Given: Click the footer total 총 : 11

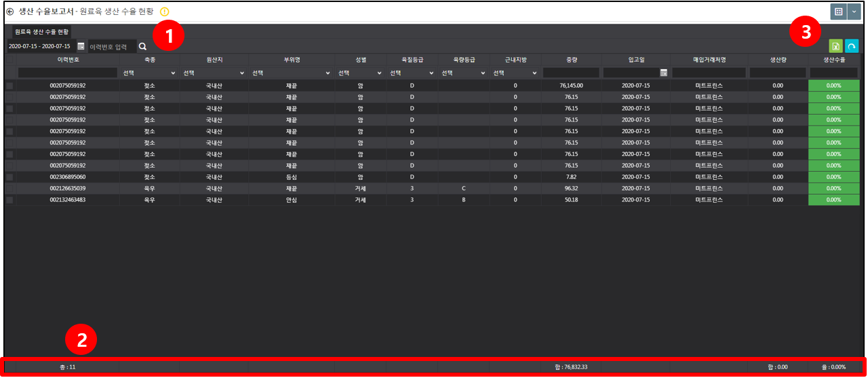Looking at the screenshot, I should coord(68,366).
